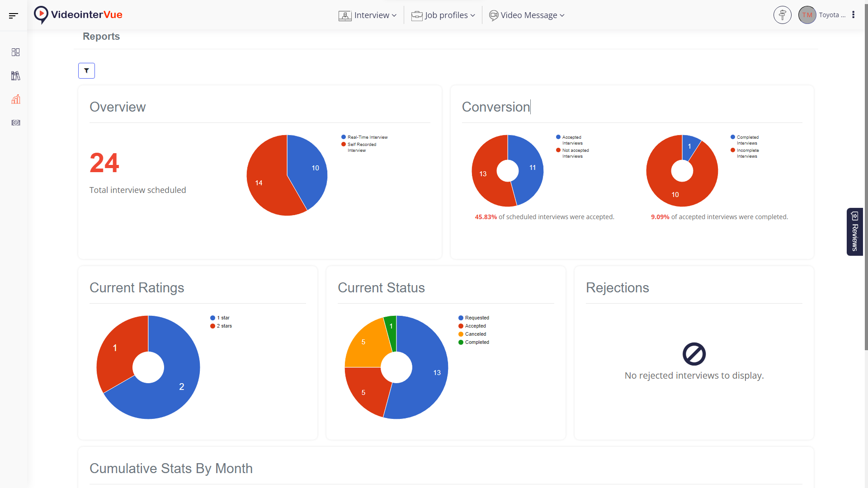Click the VideointerVue logo
This screenshot has width=868, height=488.
[78, 15]
